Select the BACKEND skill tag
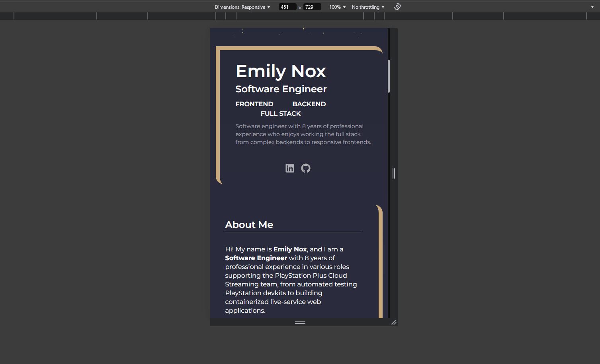This screenshot has height=364, width=600. click(309, 104)
